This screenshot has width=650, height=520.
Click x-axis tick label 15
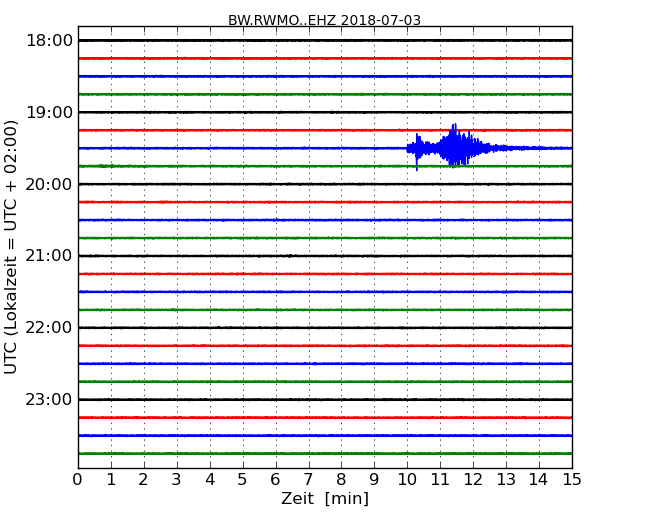click(x=572, y=479)
